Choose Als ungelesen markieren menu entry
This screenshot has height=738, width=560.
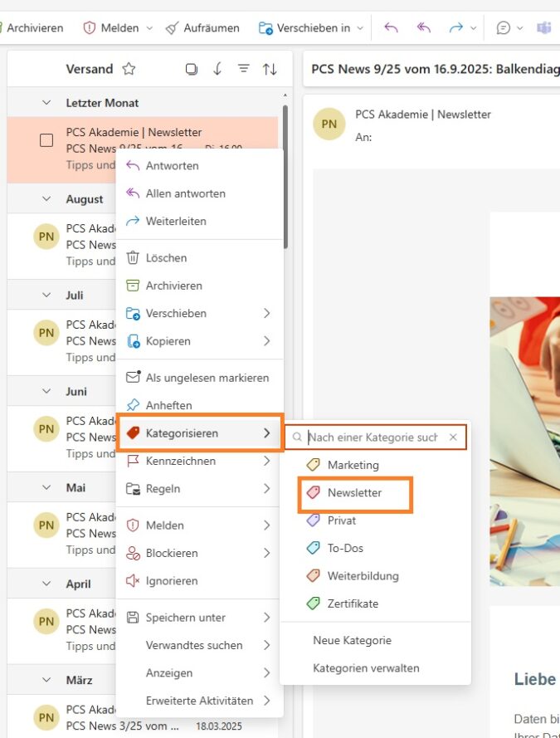(x=207, y=378)
